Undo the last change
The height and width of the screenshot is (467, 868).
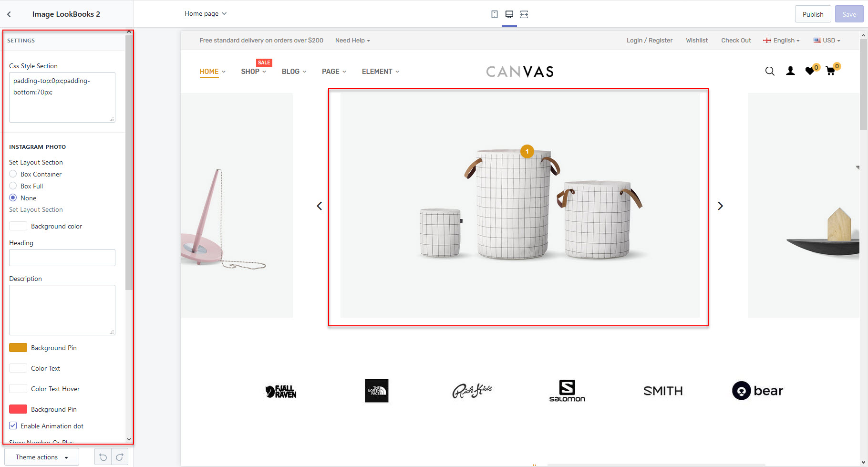(103, 457)
